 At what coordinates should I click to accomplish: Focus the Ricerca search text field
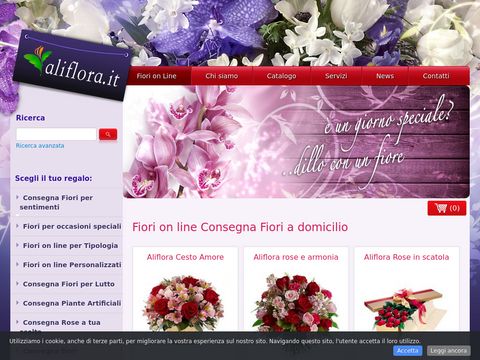tap(56, 134)
